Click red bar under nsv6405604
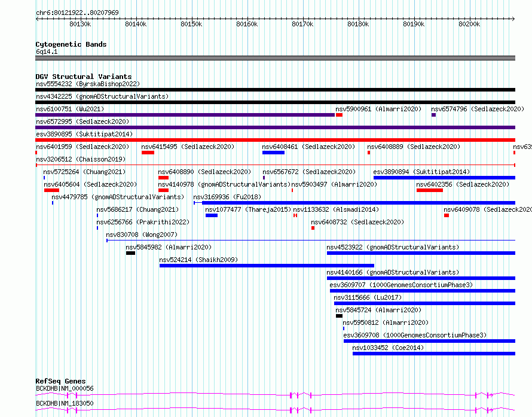This screenshot has width=532, height=417. click(x=51, y=190)
